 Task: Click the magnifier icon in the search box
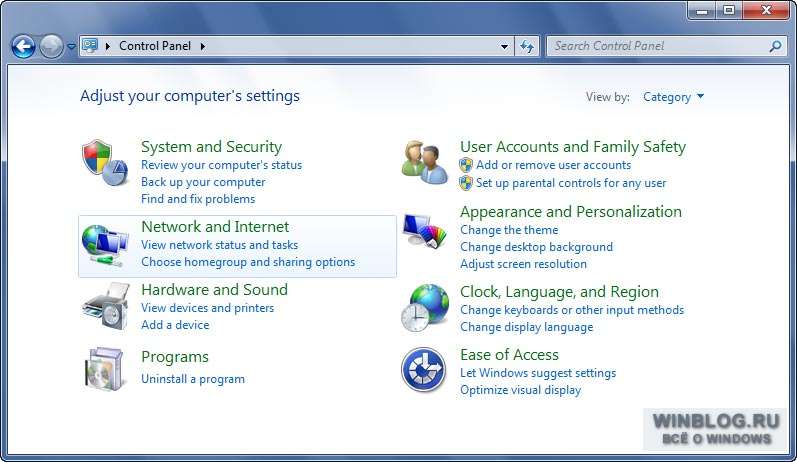775,46
